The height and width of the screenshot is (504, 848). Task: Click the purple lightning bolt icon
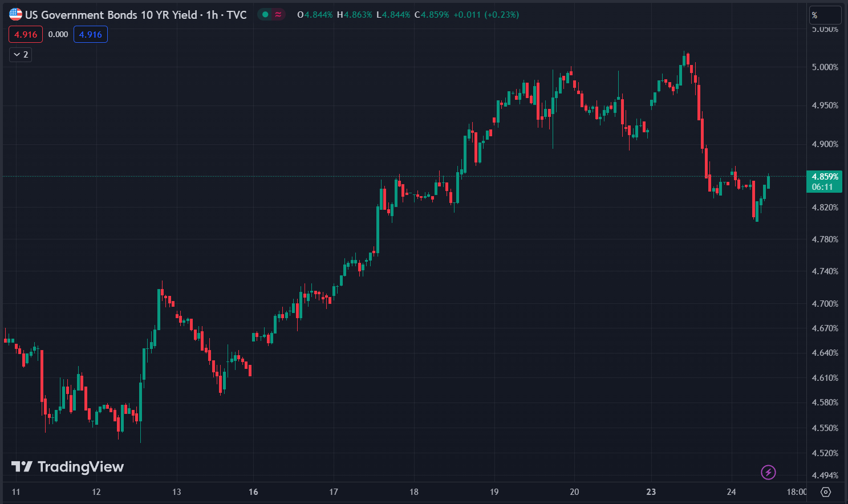tap(768, 472)
